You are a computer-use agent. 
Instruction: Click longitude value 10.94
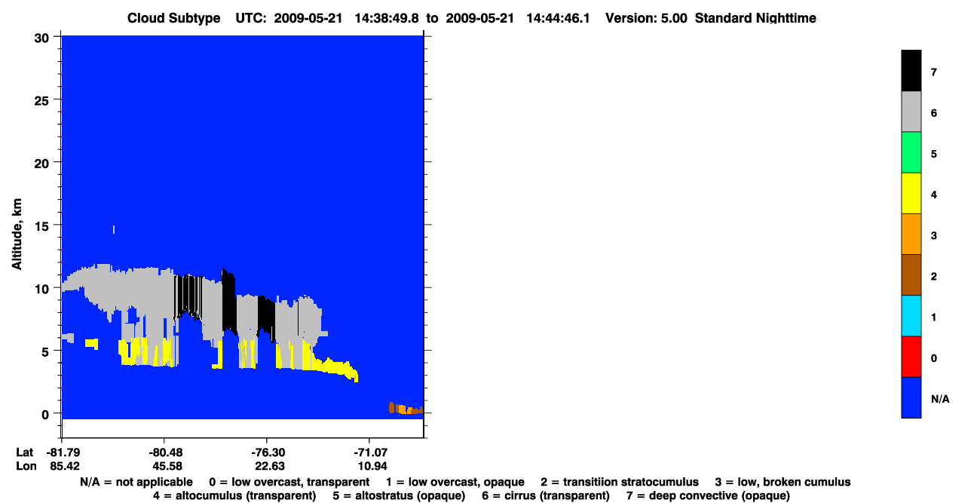[372, 466]
